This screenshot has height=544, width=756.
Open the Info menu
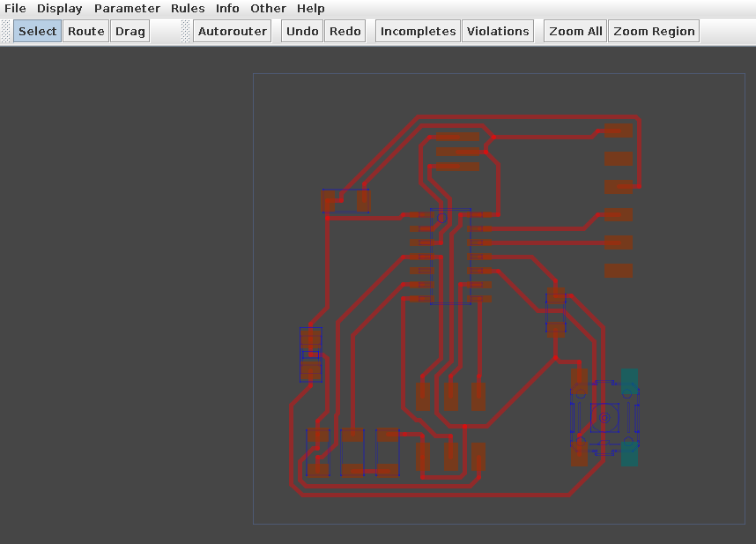coord(227,8)
